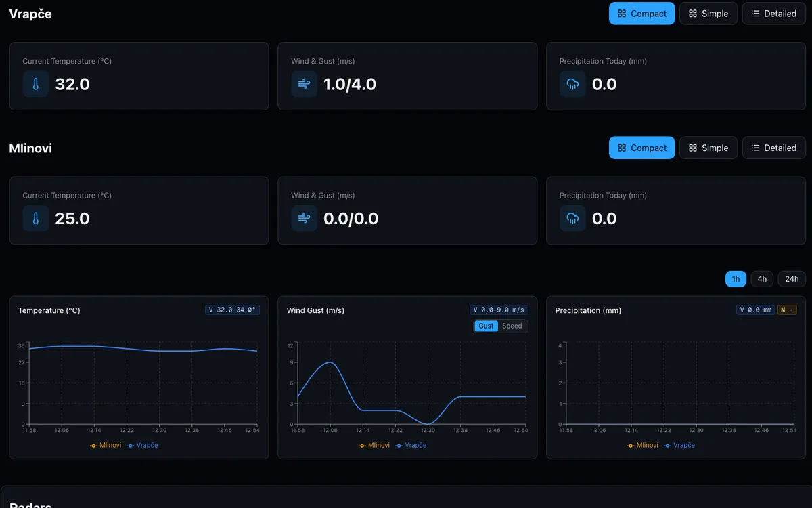Toggle wind chart to Speed
Viewport: 812px width, 508px height.
[x=512, y=326]
